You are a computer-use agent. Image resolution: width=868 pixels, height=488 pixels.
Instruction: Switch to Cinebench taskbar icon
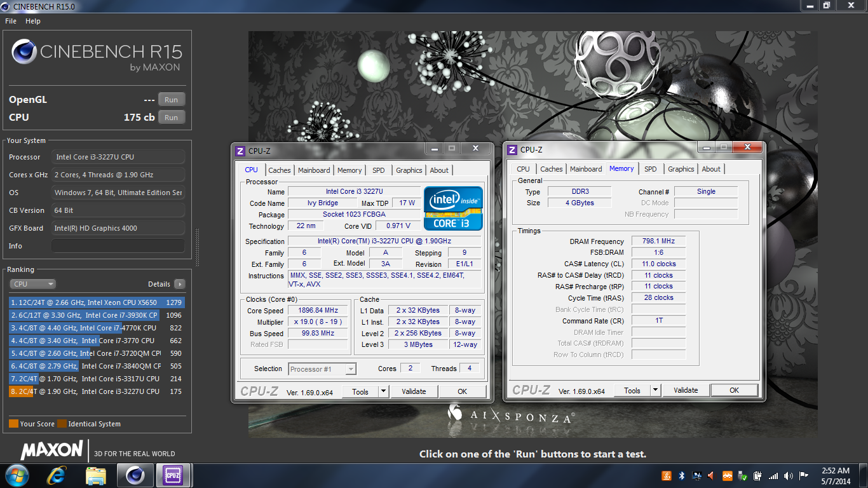[x=135, y=475]
